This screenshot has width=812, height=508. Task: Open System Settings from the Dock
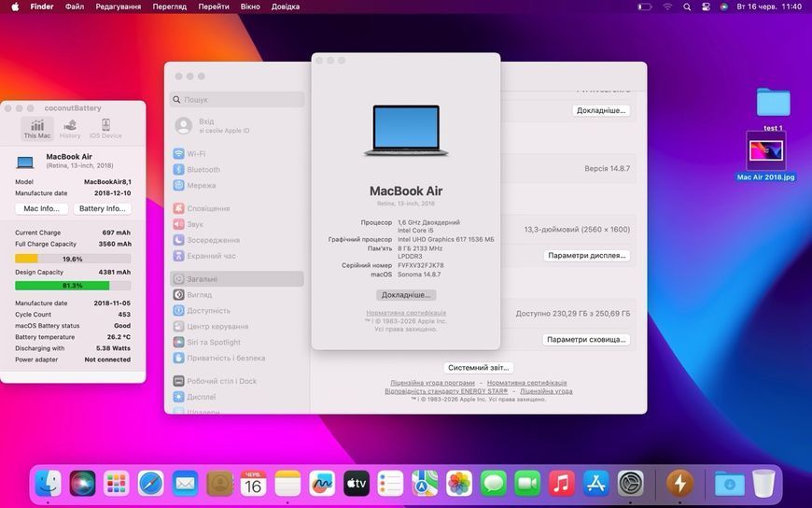pos(630,484)
